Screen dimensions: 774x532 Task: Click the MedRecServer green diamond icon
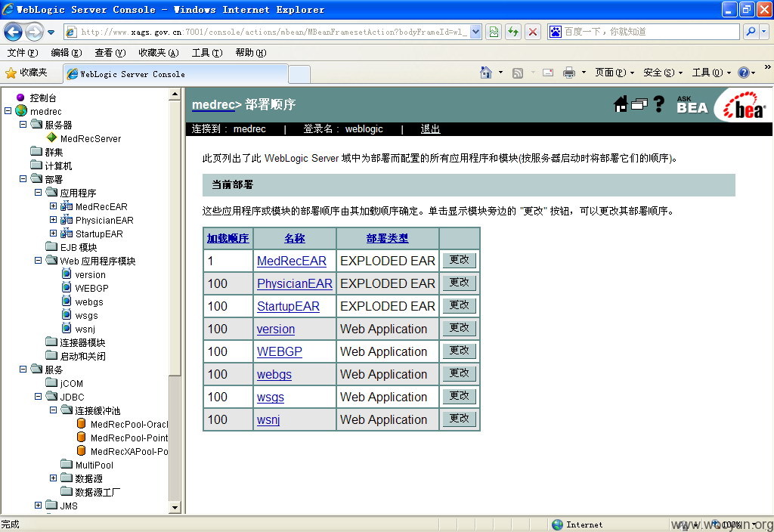pyautogui.click(x=52, y=138)
